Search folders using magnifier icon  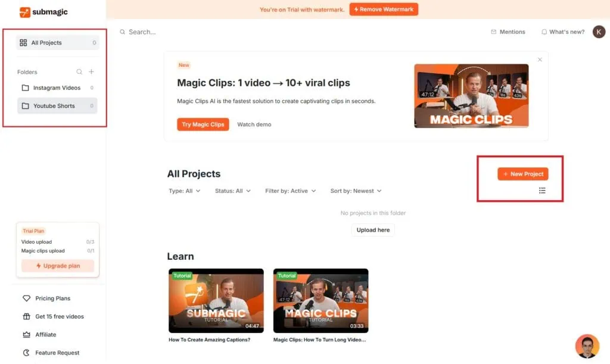click(x=79, y=72)
